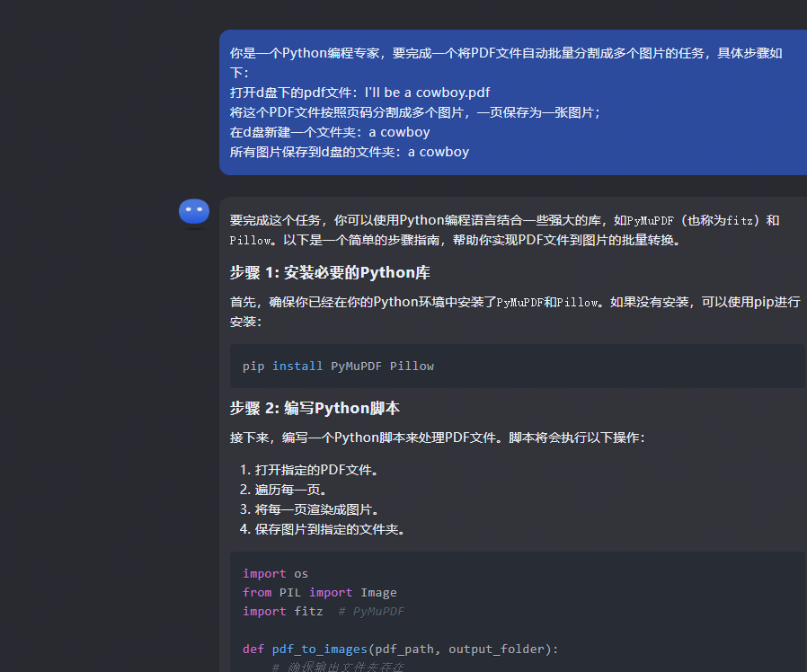The image size is (807, 672).
Task: Select the blue user message bubble
Action: click(x=512, y=102)
